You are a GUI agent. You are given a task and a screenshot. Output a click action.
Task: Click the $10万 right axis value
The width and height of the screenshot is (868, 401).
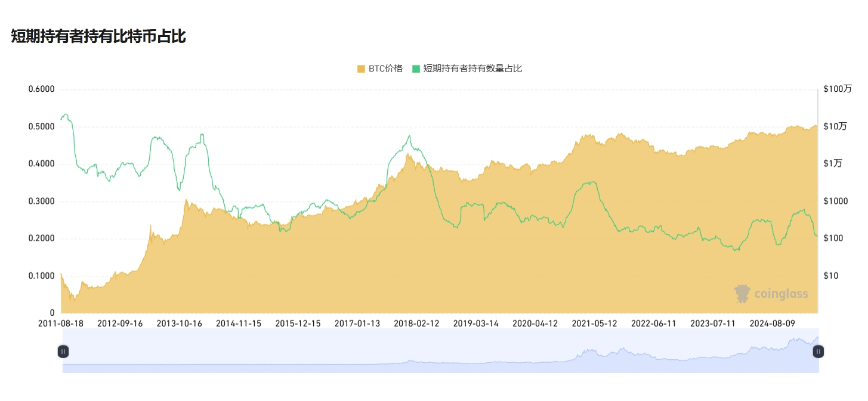[x=835, y=127]
